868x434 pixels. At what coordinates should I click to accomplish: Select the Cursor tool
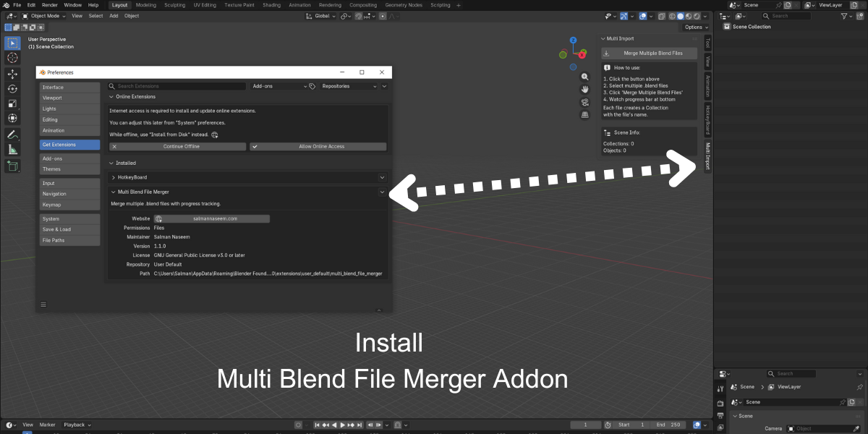[x=12, y=58]
